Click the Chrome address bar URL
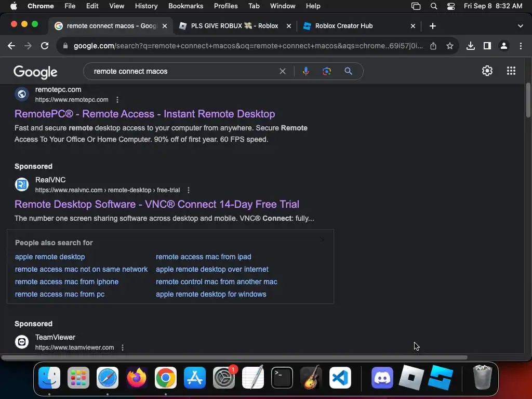Screen dimensions: 532x399 248,46
